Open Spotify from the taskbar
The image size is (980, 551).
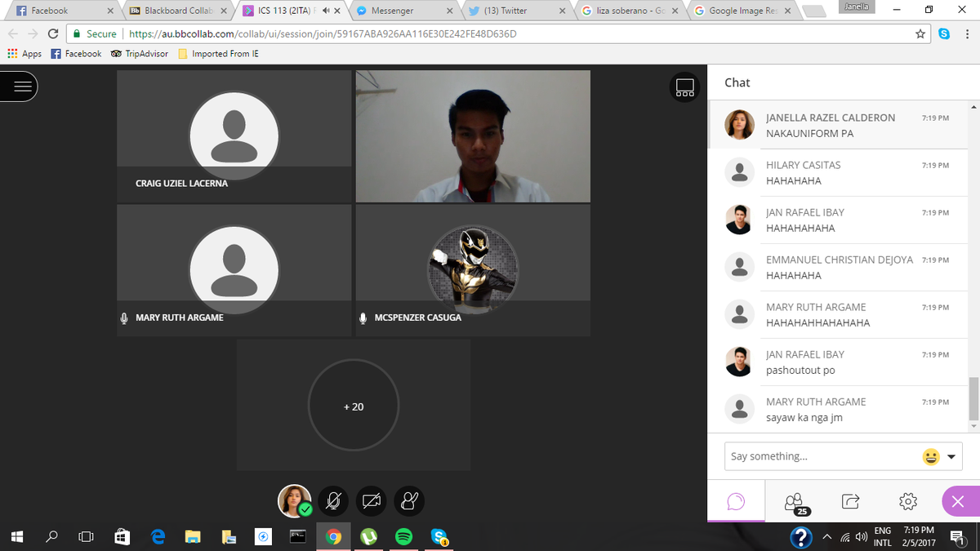[403, 537]
